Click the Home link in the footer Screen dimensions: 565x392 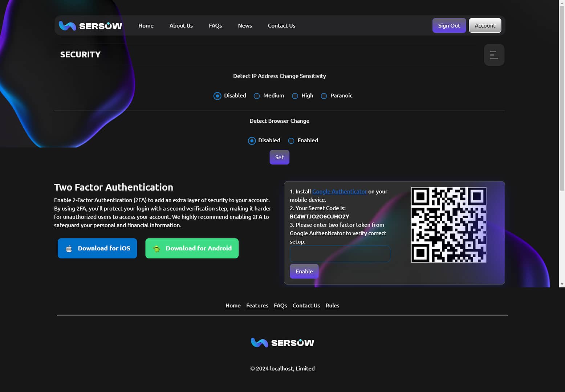(x=233, y=306)
